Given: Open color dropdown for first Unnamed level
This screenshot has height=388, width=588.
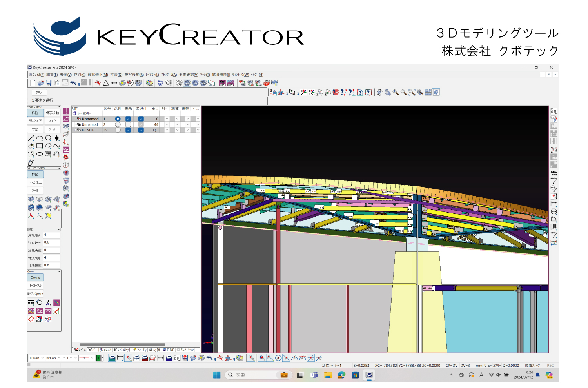Looking at the screenshot, I should click(167, 119).
